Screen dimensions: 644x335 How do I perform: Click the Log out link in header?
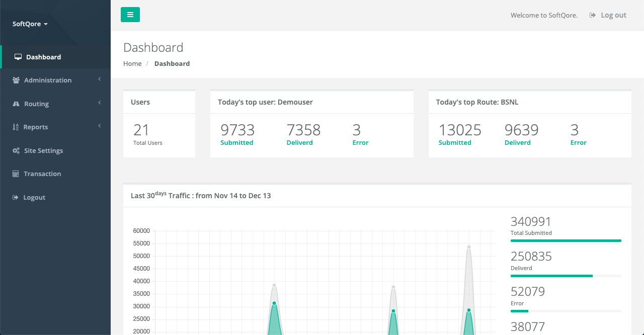tap(608, 15)
